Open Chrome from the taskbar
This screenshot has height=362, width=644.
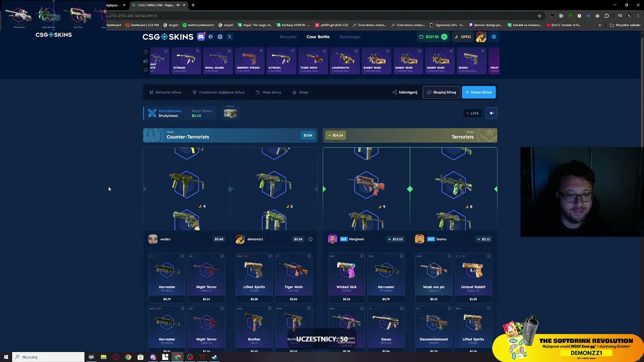click(128, 357)
